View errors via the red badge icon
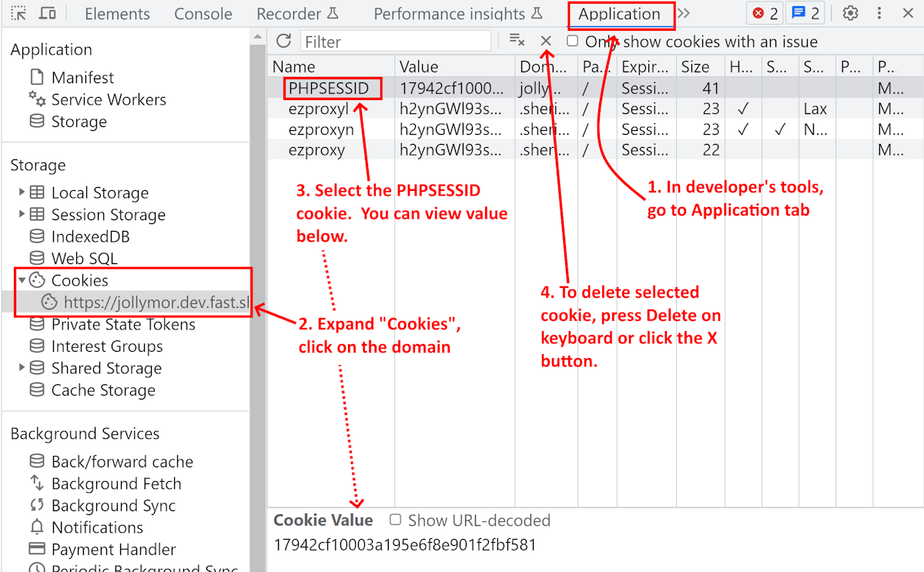The width and height of the screenshot is (924, 572). [x=764, y=13]
